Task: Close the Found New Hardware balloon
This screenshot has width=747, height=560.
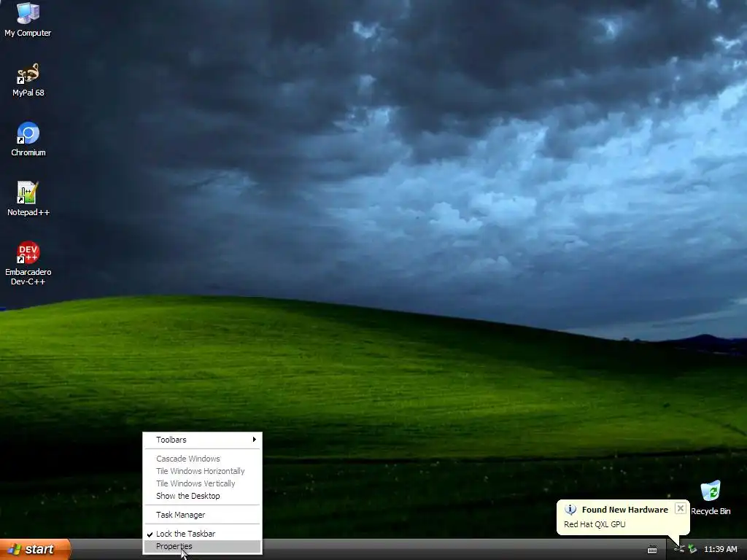Action: point(681,508)
